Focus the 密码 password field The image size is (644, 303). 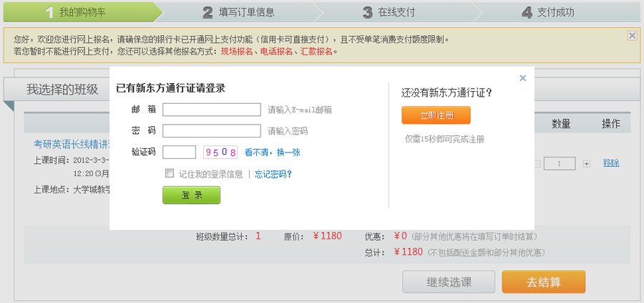click(x=211, y=131)
